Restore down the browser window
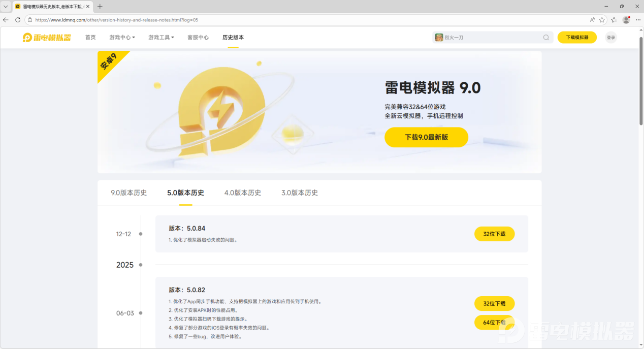Screen dimensions: 644x349 [622, 7]
